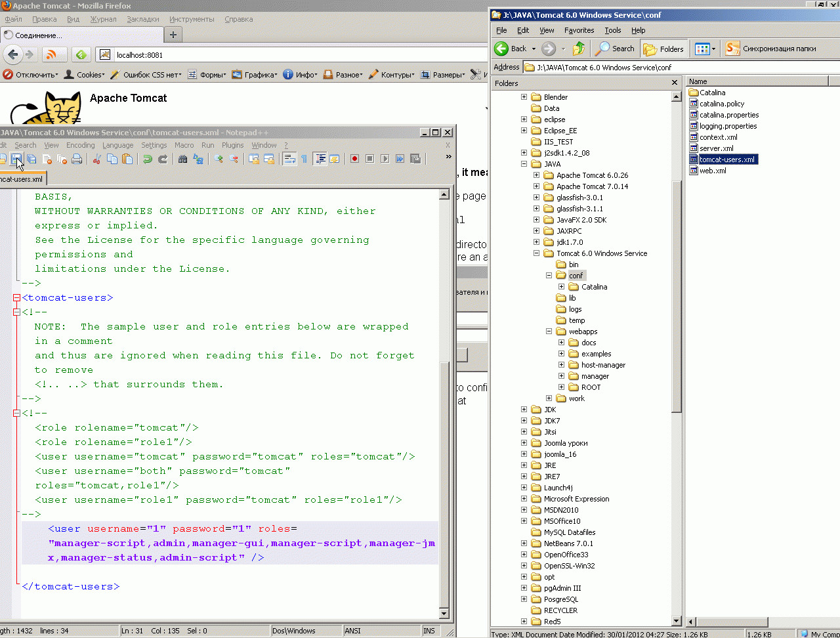Open the Favorites menu in Explorer
840x638 pixels.
tap(579, 30)
